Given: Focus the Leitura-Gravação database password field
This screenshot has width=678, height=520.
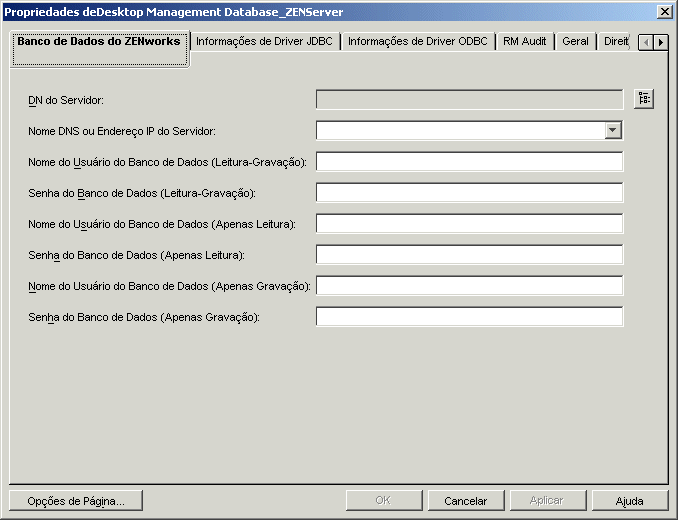Looking at the screenshot, I should click(x=470, y=192).
